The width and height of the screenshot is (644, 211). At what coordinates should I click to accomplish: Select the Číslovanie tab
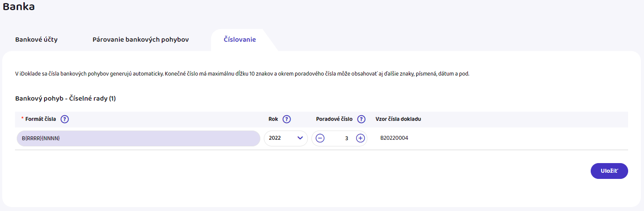(240, 40)
